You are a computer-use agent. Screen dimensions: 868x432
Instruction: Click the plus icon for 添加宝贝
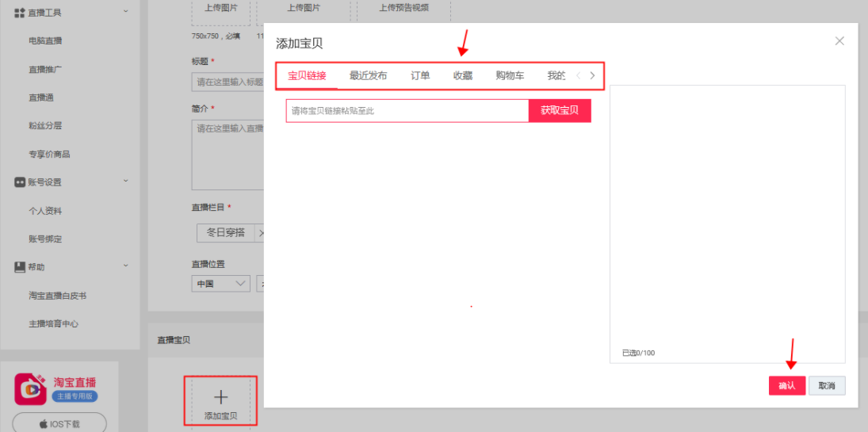pyautogui.click(x=220, y=397)
